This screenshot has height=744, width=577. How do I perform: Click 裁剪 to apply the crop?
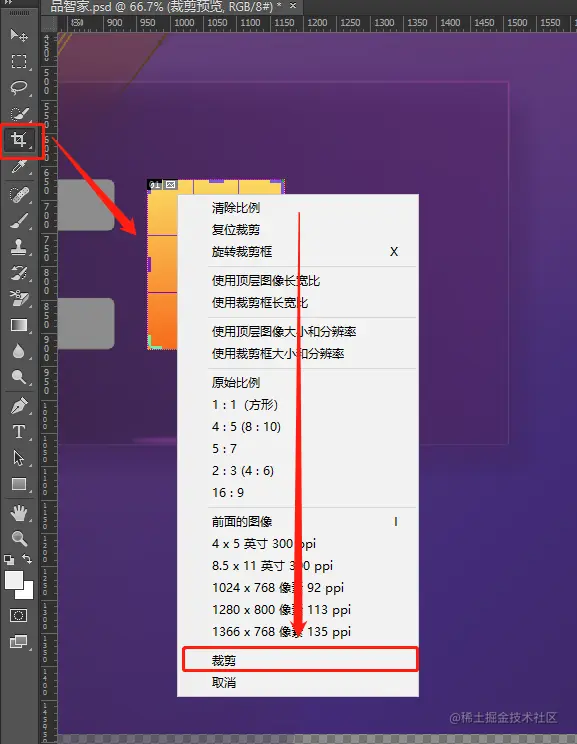pyautogui.click(x=298, y=660)
